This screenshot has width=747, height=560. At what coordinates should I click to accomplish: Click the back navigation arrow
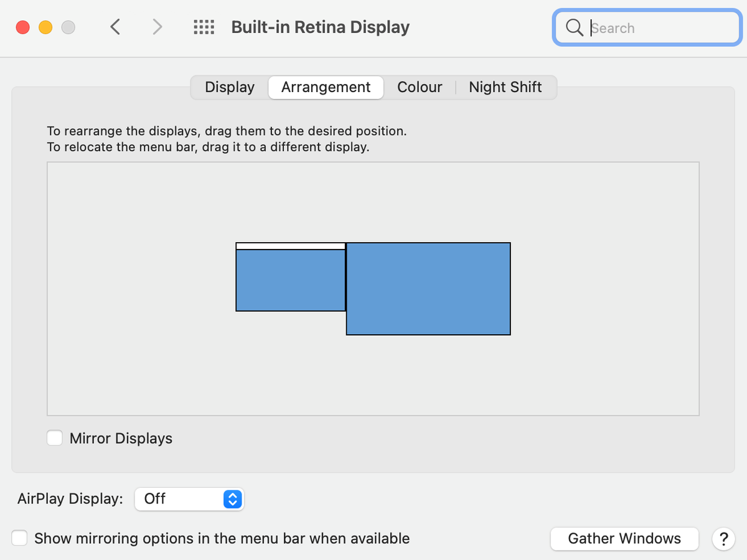115,27
